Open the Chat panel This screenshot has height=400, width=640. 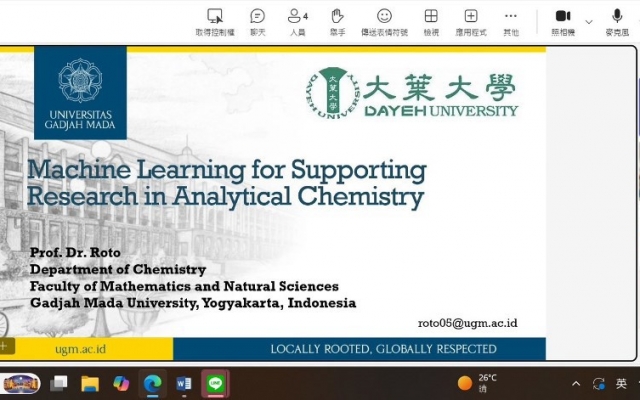point(257,21)
